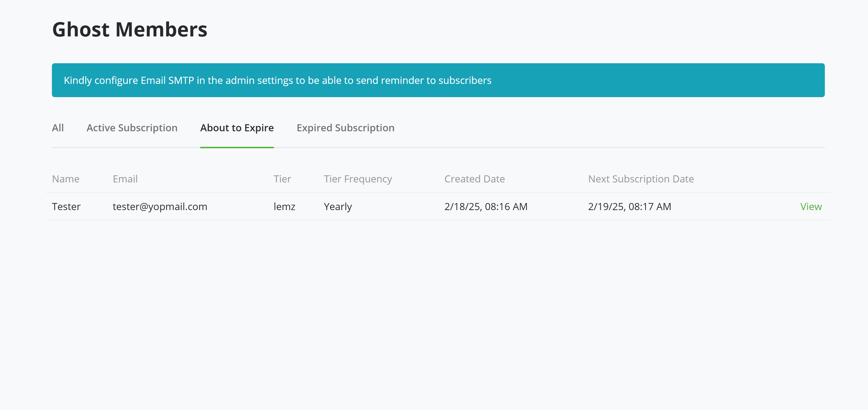
Task: Sort by the Email column header
Action: [x=125, y=179]
